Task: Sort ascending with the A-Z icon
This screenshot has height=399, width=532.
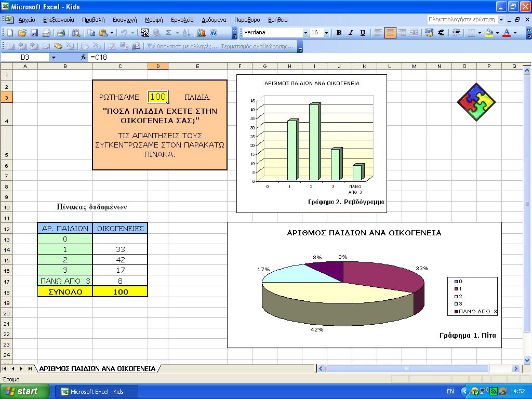Action: click(186, 33)
